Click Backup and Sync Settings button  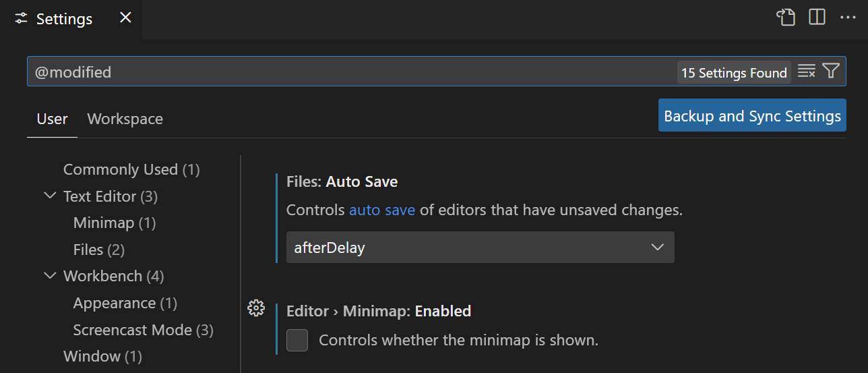pyautogui.click(x=752, y=116)
